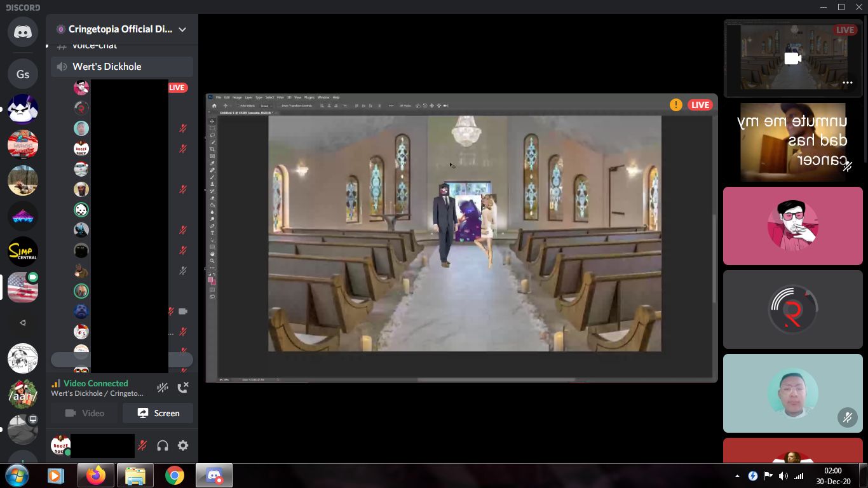Open Discord's user settings gear
868x488 pixels.
(x=183, y=445)
